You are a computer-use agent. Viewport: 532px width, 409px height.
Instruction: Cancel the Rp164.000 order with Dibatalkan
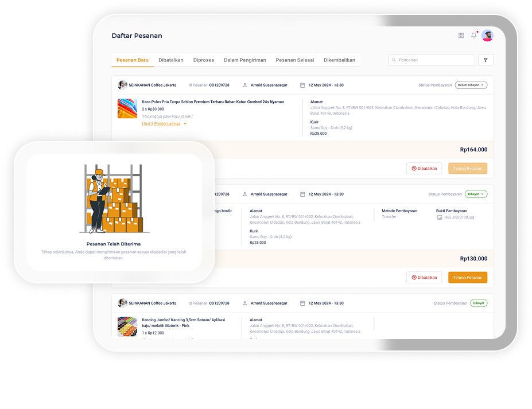click(424, 168)
